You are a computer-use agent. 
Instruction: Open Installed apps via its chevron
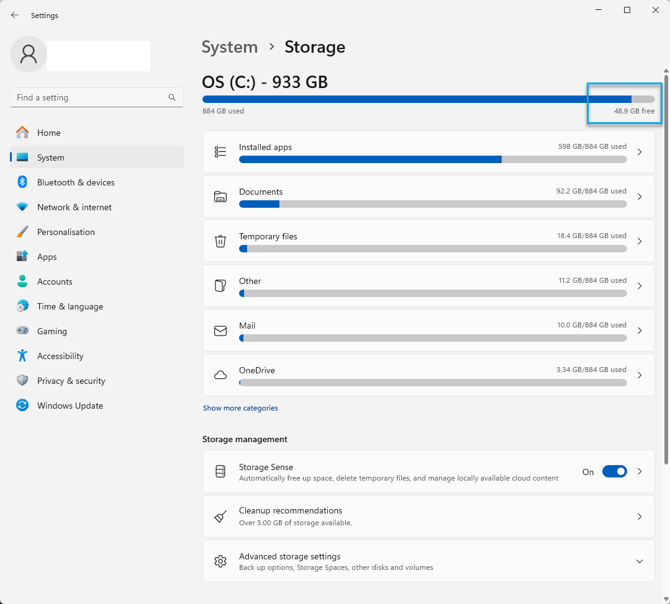[x=640, y=152]
